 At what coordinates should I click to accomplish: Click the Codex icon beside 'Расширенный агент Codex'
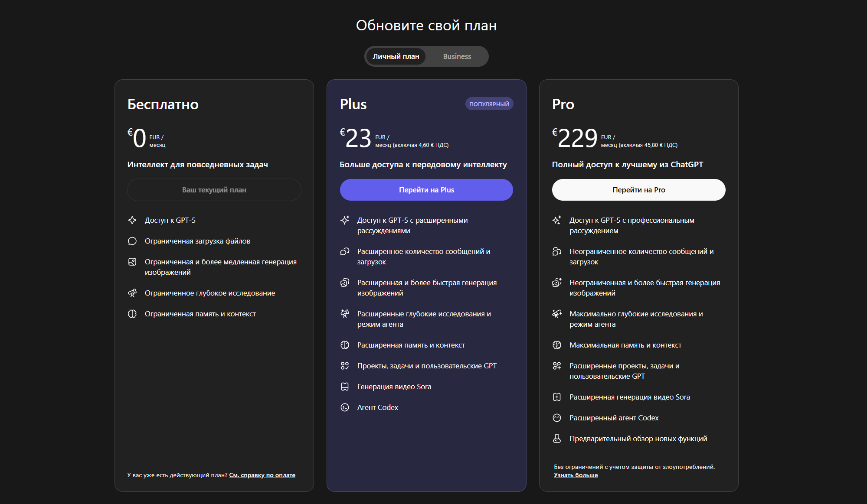(x=557, y=418)
